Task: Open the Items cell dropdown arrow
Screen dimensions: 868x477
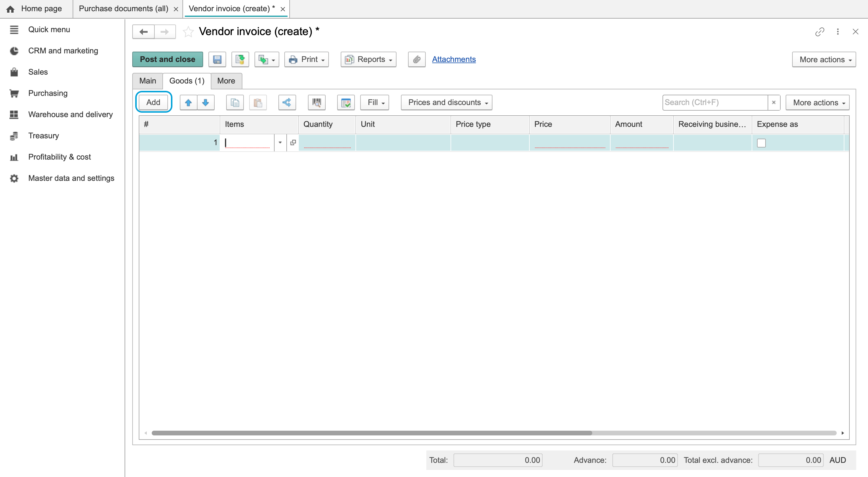Action: click(280, 142)
